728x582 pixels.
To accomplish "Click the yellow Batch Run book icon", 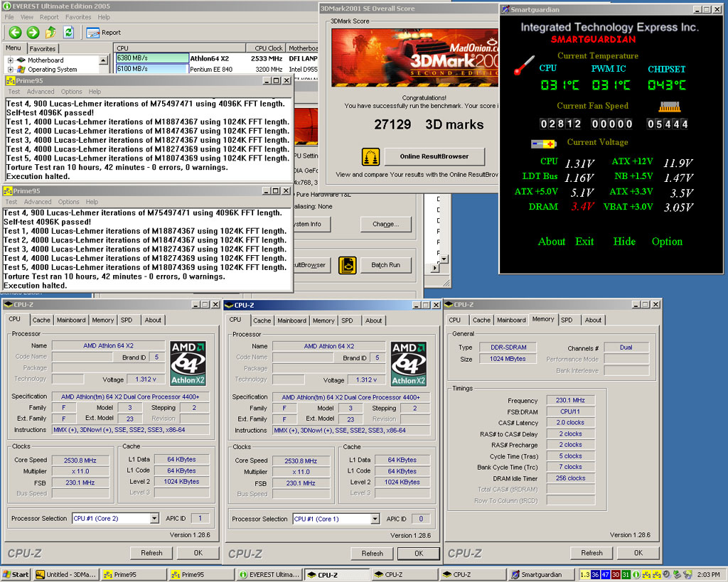I will (x=347, y=265).
